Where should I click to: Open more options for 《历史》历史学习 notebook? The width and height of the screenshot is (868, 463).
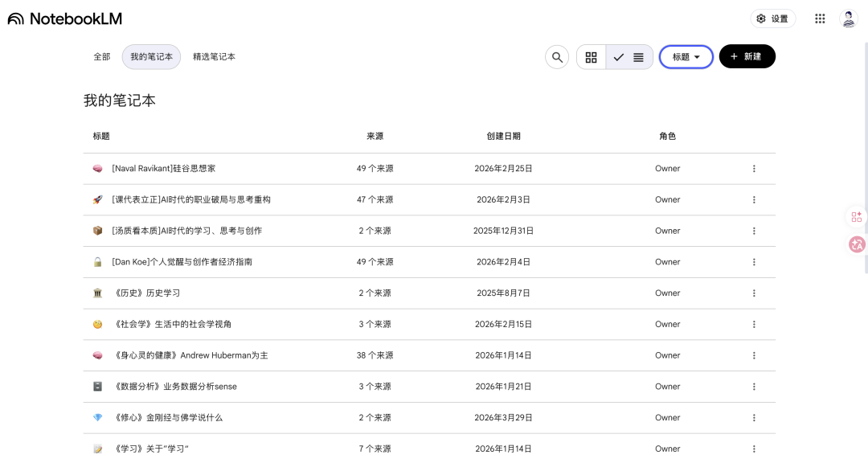pyautogui.click(x=753, y=293)
